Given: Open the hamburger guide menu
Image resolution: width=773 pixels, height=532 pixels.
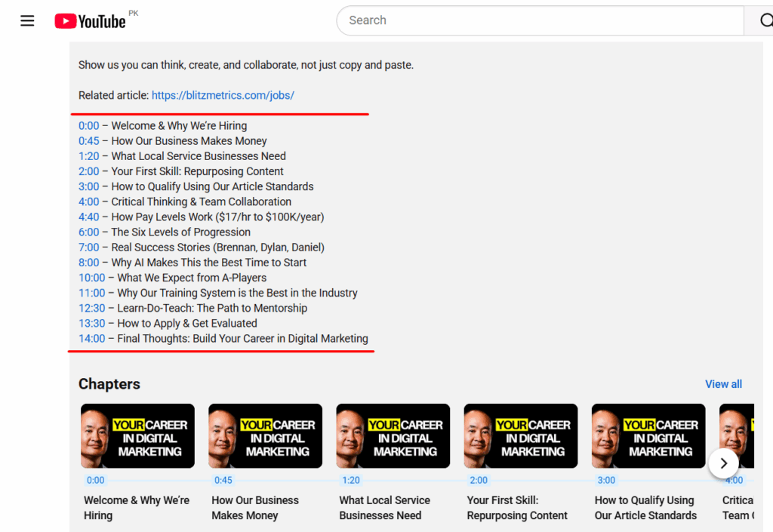Looking at the screenshot, I should tap(27, 20).
